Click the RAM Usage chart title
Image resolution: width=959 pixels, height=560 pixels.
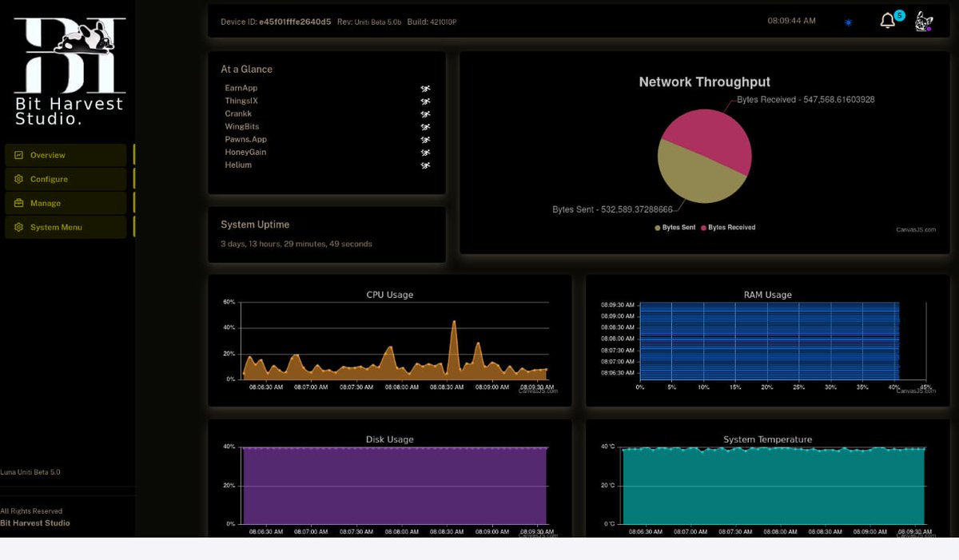coord(768,295)
